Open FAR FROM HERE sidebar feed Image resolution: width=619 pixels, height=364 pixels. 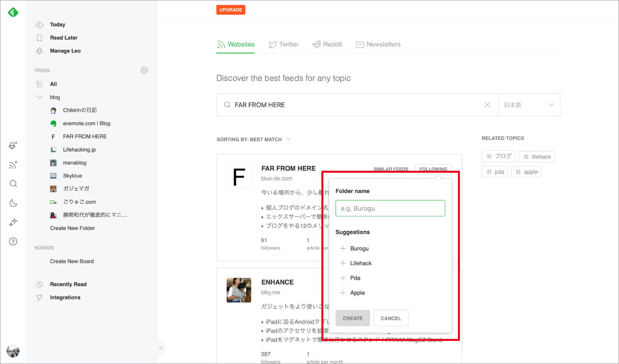(85, 137)
